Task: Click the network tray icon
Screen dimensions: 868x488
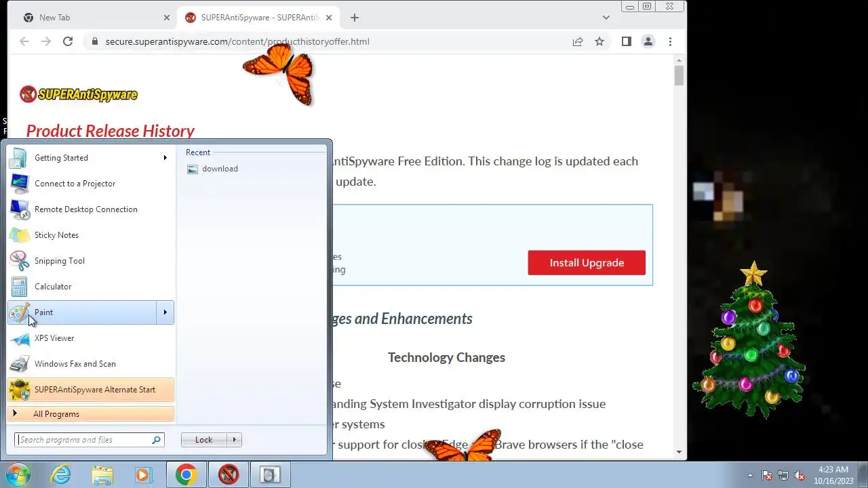Action: (783, 475)
